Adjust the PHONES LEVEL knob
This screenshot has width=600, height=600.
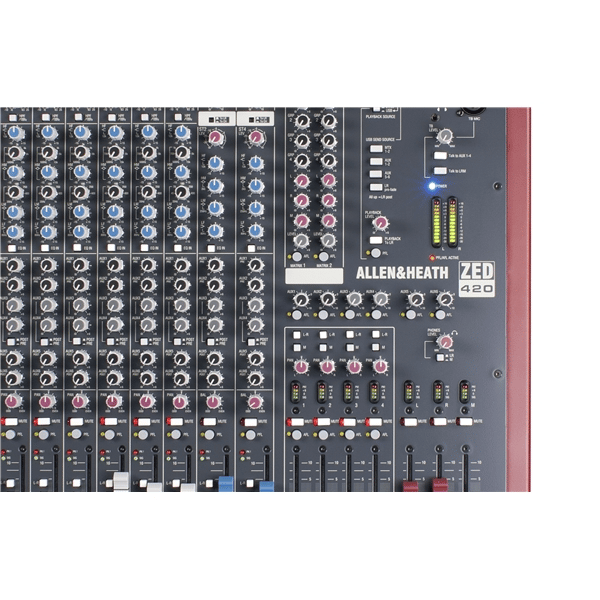pos(445,342)
